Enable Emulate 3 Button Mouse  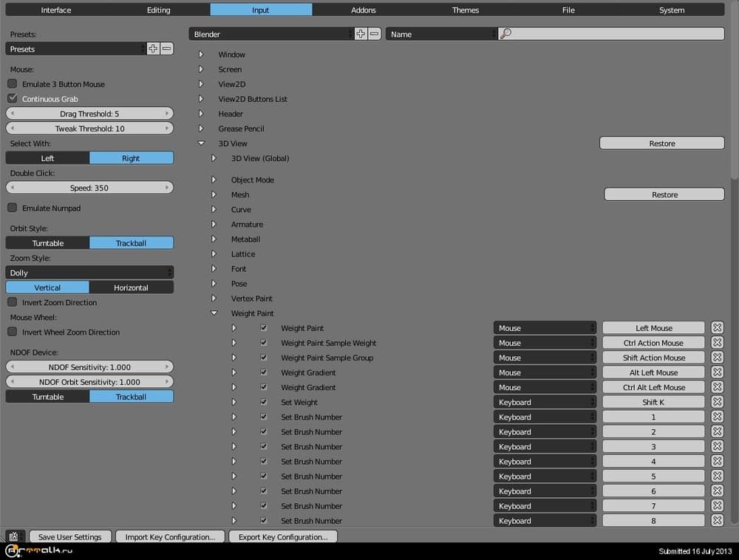[x=12, y=83]
